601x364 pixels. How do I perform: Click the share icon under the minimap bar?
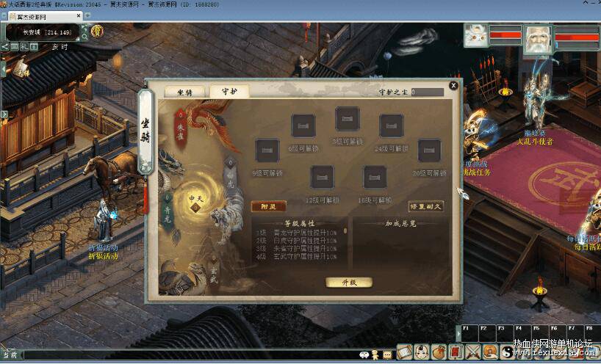(4, 47)
